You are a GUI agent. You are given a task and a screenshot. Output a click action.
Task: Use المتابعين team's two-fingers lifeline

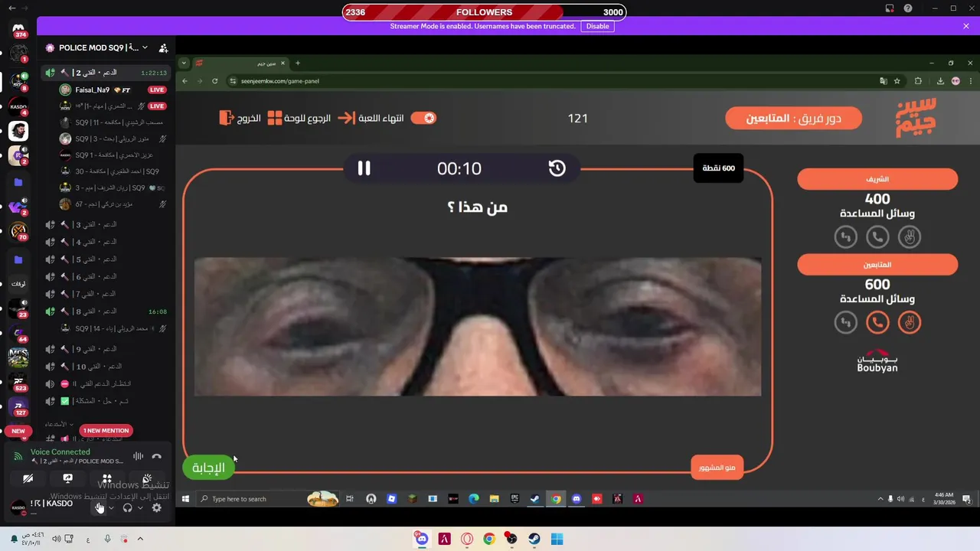click(910, 323)
